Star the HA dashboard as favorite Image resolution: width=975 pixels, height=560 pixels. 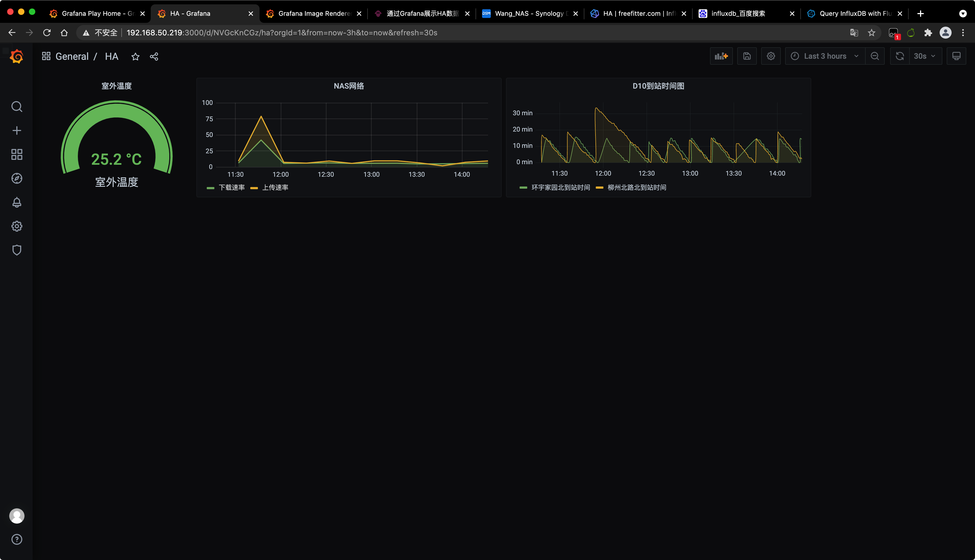[x=135, y=57]
